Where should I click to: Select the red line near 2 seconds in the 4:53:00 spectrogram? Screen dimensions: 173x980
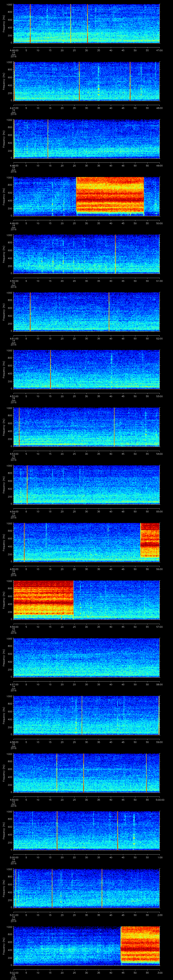(19, 427)
